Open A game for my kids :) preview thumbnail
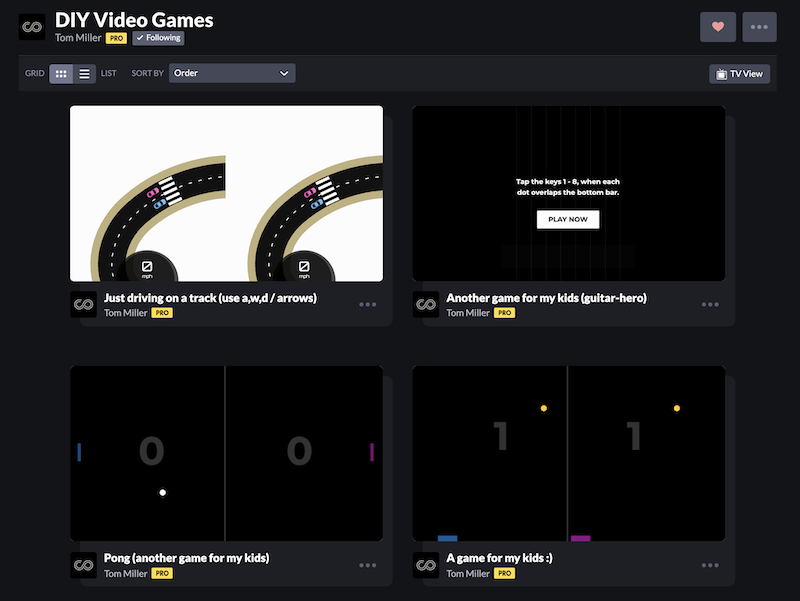800x601 pixels. [x=569, y=454]
